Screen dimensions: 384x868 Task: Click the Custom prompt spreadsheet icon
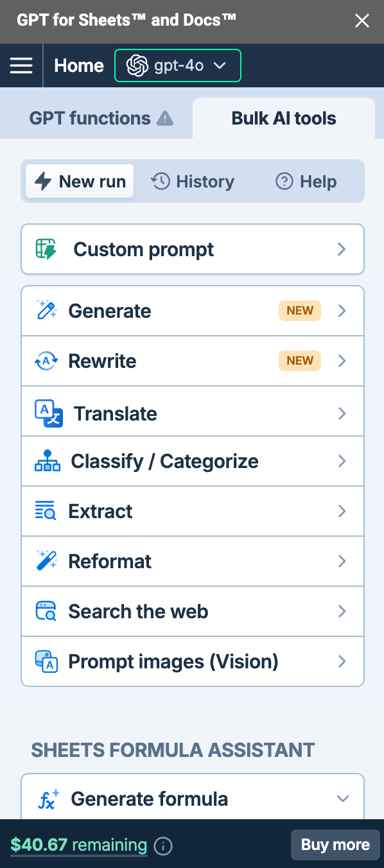[x=47, y=249]
